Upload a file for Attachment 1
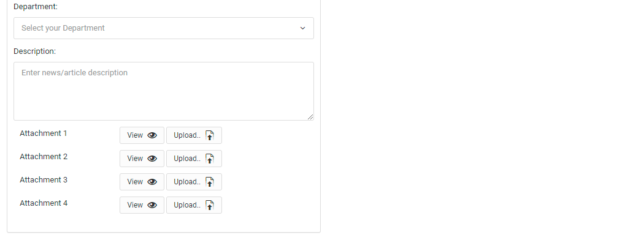Image resolution: width=644 pixels, height=240 pixels. click(x=194, y=135)
